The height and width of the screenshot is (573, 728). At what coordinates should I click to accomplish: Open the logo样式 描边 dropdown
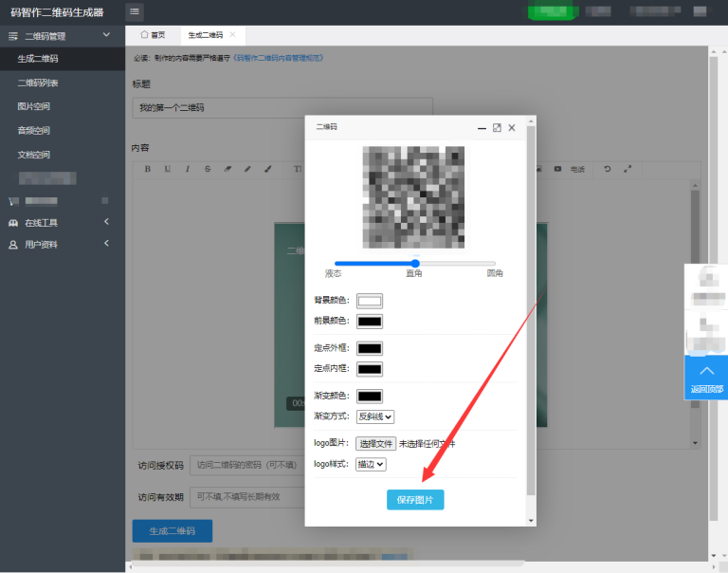pyautogui.click(x=371, y=464)
